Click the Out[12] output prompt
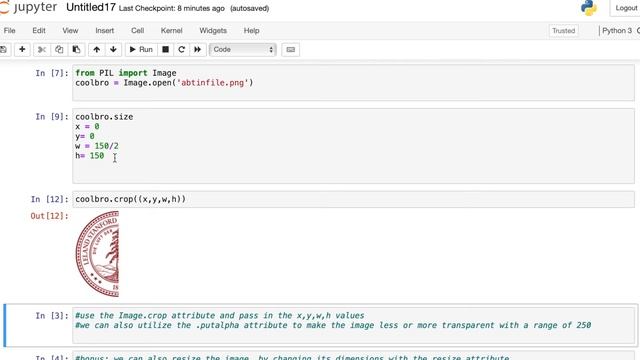The width and height of the screenshot is (640, 360). click(49, 216)
